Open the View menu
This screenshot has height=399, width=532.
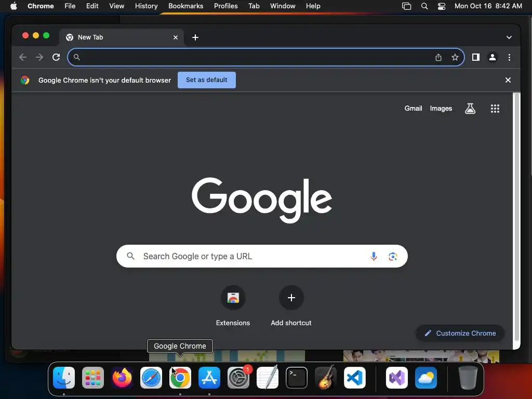[x=116, y=6]
